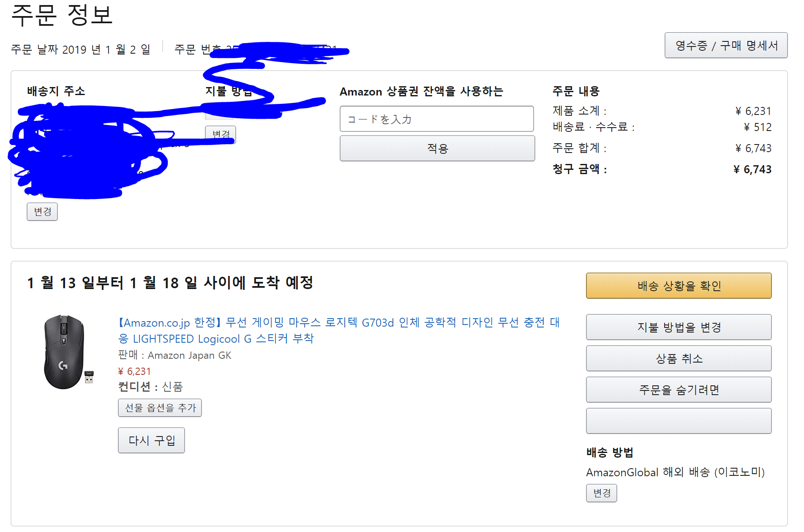Click the seller name Amazon Japan GK
The width and height of the screenshot is (804, 532).
click(189, 355)
